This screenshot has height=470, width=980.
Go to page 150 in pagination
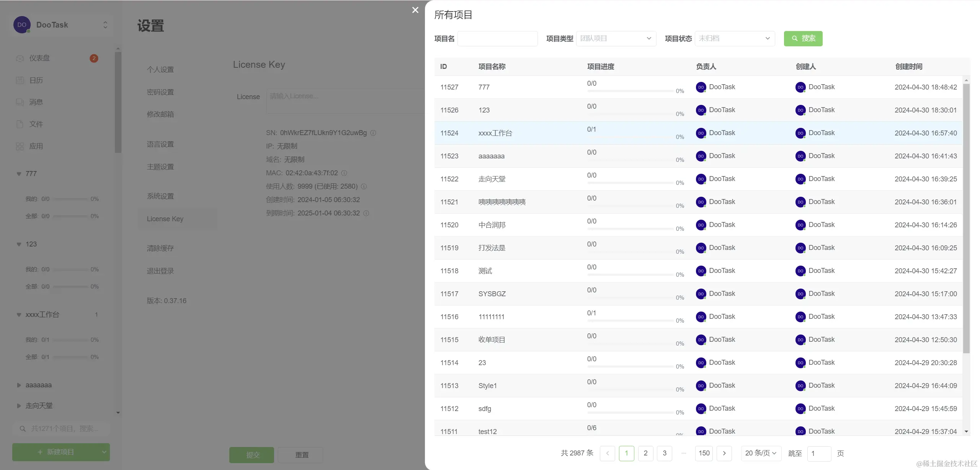[x=704, y=453]
